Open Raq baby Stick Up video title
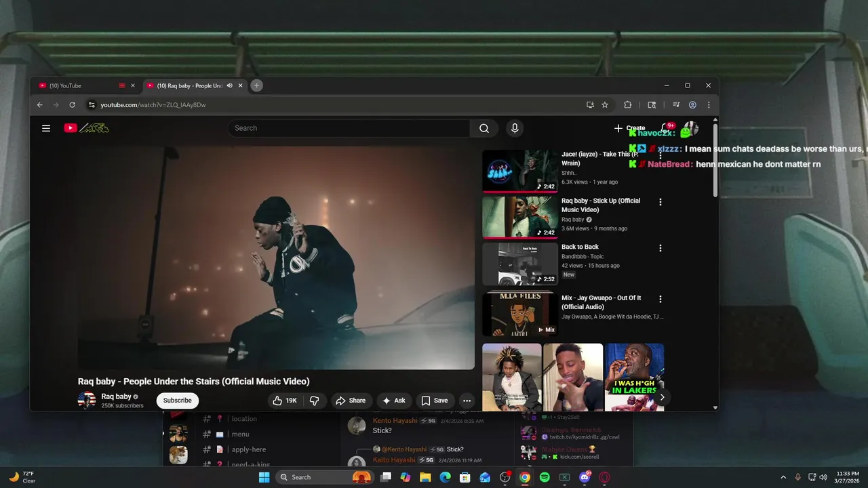This screenshot has height=488, width=868. click(x=601, y=205)
